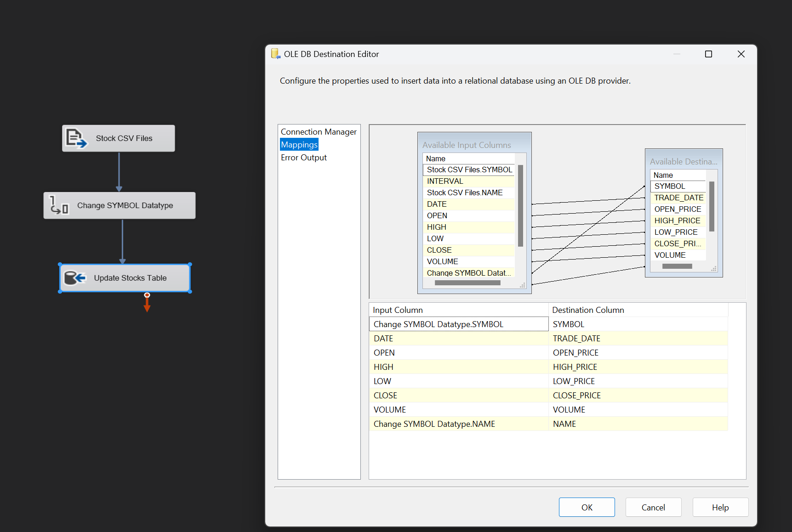Click the red error output arrow below Update Stocks Table

147,303
